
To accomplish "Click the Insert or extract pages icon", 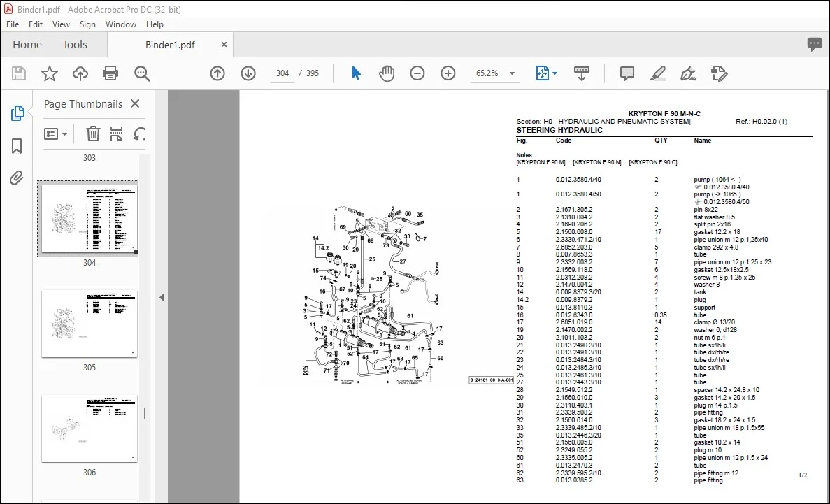I will pos(117,134).
